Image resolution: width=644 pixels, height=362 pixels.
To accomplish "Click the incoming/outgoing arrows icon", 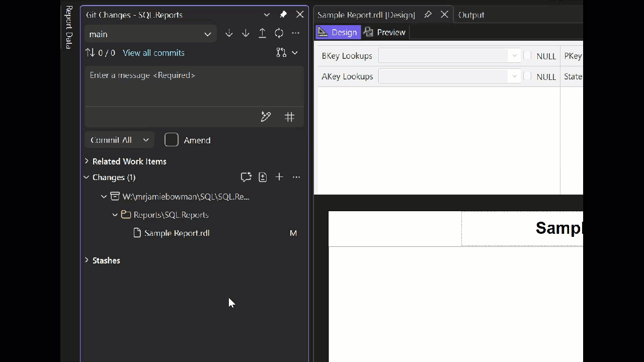I will coord(90,53).
